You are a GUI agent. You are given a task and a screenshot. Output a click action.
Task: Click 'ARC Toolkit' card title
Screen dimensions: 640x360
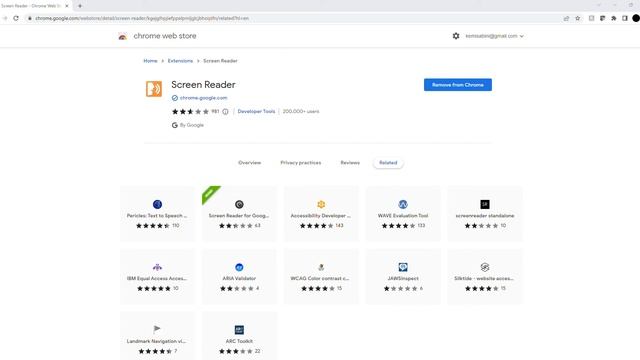tap(239, 341)
